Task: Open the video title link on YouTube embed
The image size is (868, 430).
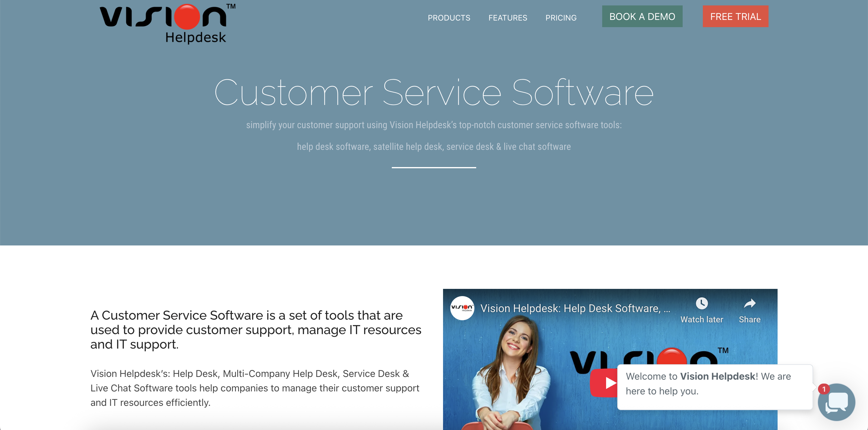Action: [575, 308]
